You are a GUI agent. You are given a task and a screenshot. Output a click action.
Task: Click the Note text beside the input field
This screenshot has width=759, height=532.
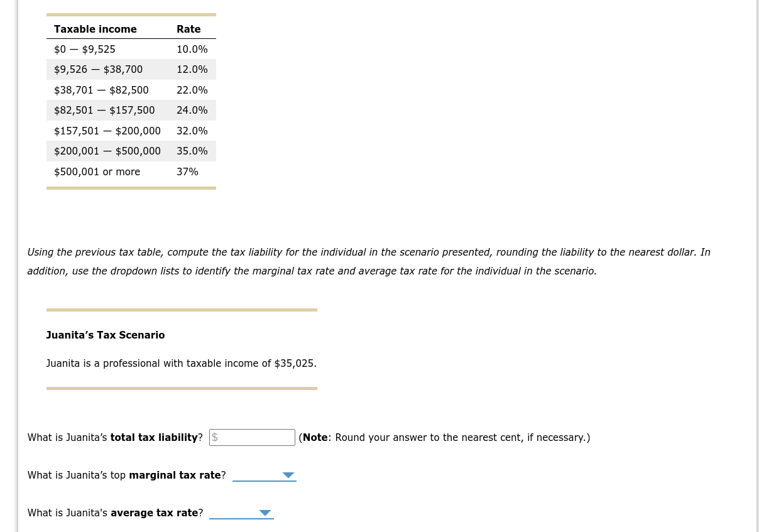tap(315, 437)
